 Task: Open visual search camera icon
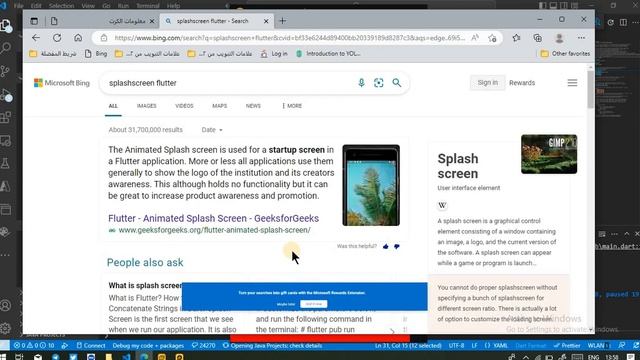pyautogui.click(x=379, y=83)
